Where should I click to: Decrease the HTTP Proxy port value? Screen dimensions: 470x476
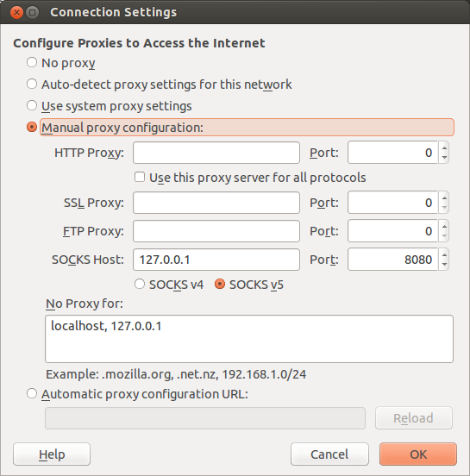444,158
